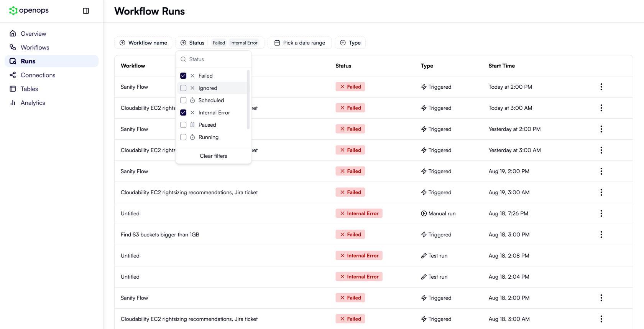This screenshot has height=329, width=644.
Task: Check the Scheduled status checkbox
Action: (x=183, y=100)
